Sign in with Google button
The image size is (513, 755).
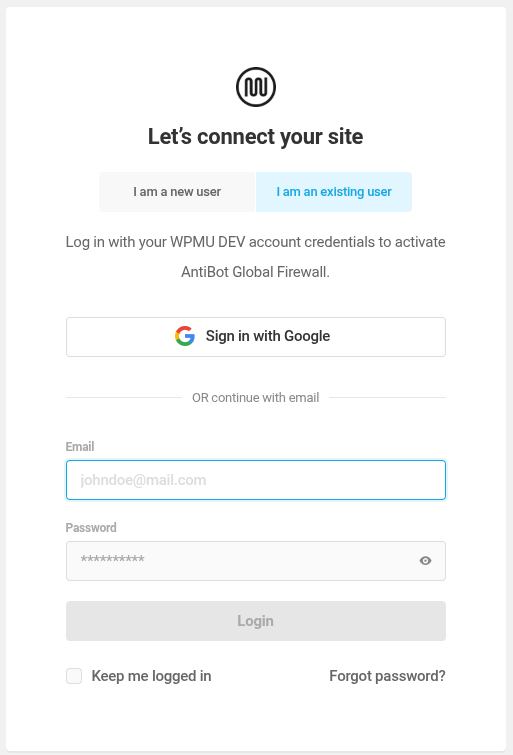[256, 337]
